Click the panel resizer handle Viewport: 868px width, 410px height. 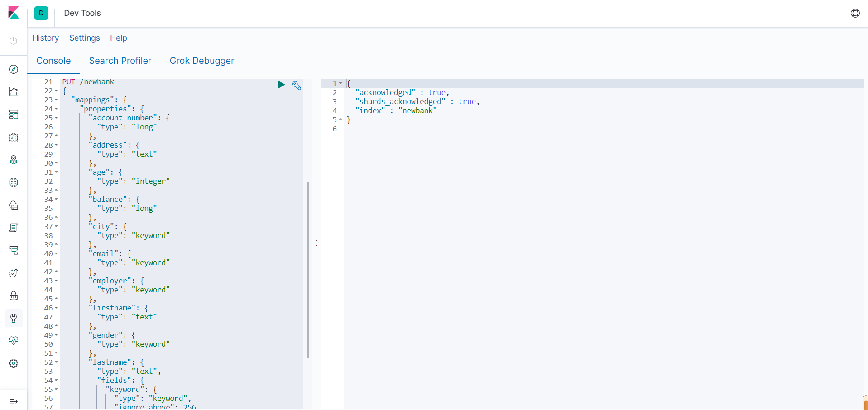317,243
